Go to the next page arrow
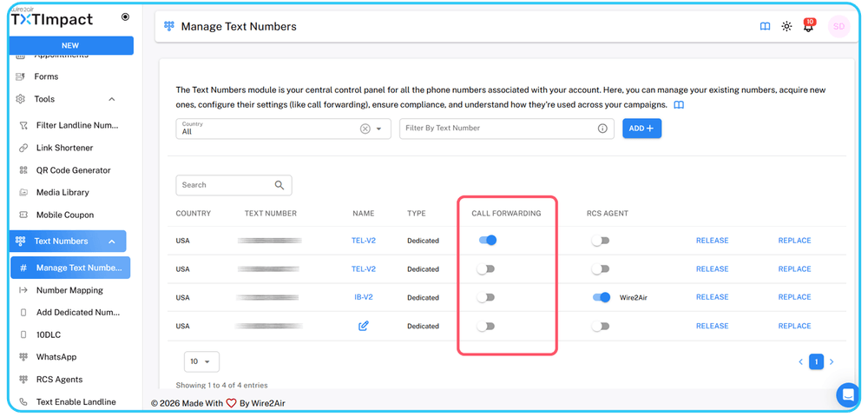This screenshot has height=417, width=868. coord(832,361)
